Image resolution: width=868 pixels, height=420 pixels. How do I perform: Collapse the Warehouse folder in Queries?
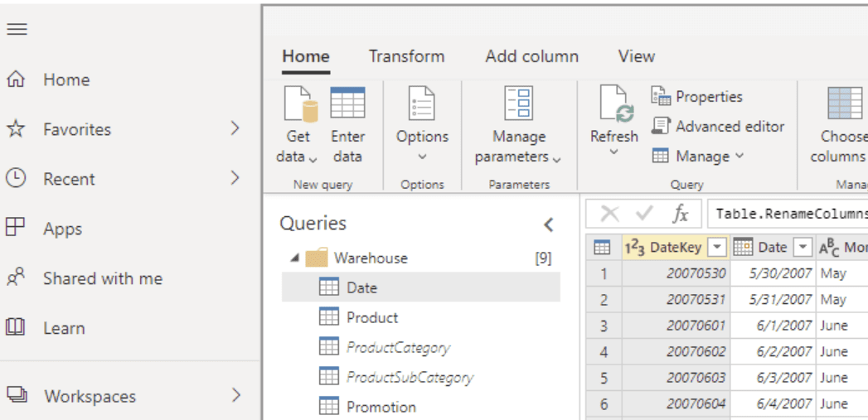pos(295,258)
